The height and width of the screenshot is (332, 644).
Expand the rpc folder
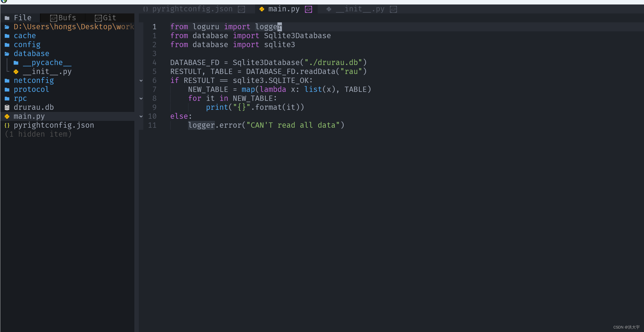pyautogui.click(x=67, y=98)
